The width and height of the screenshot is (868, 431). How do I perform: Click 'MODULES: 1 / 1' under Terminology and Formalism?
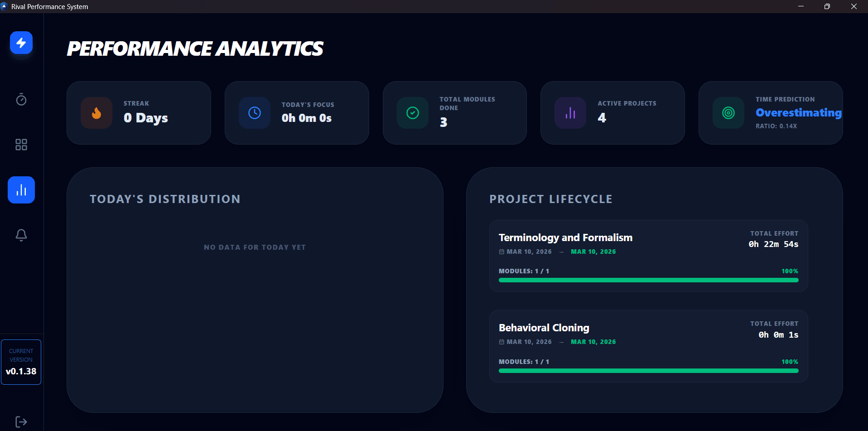pos(524,271)
